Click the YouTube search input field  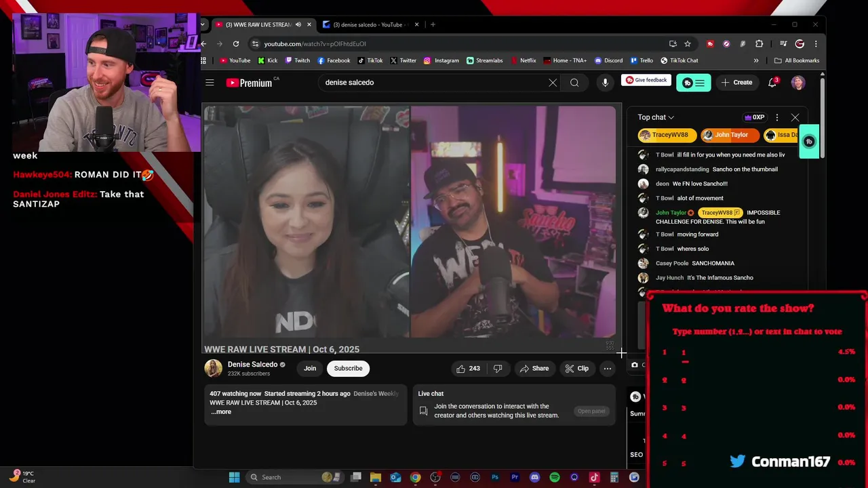click(433, 83)
